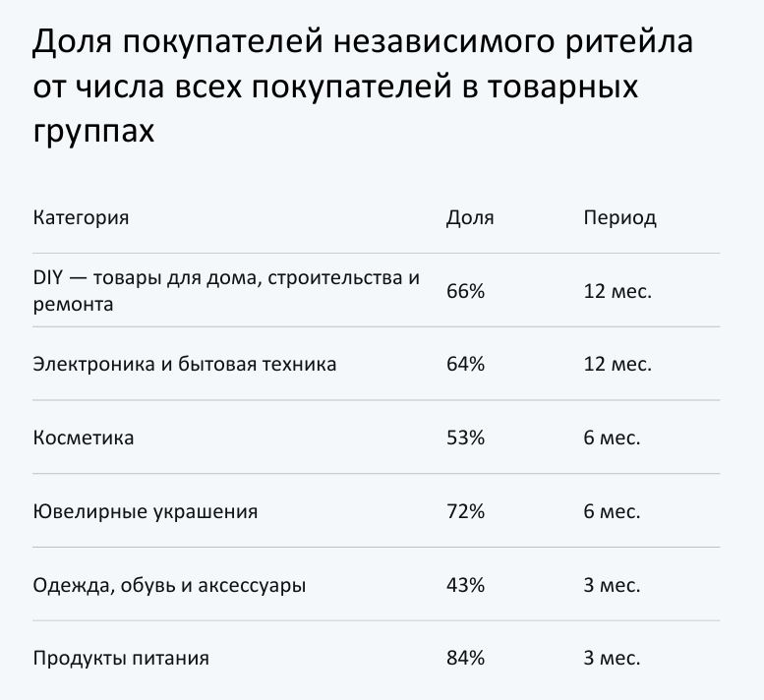
Task: Click the 84% share value
Action: [x=465, y=658]
